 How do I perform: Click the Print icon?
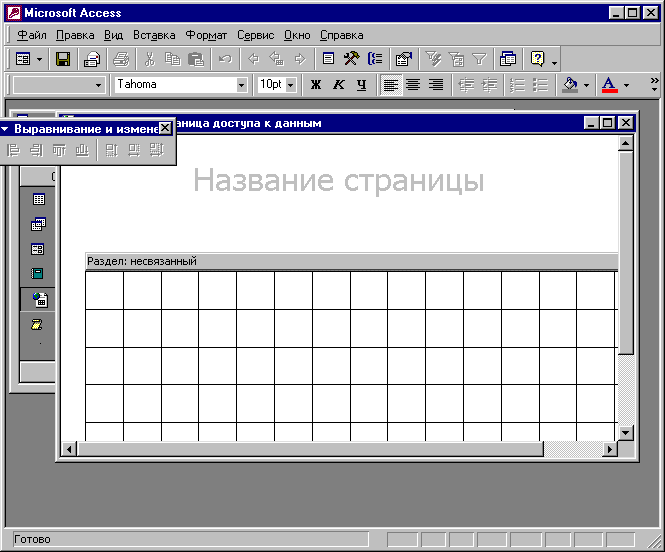[x=121, y=59]
